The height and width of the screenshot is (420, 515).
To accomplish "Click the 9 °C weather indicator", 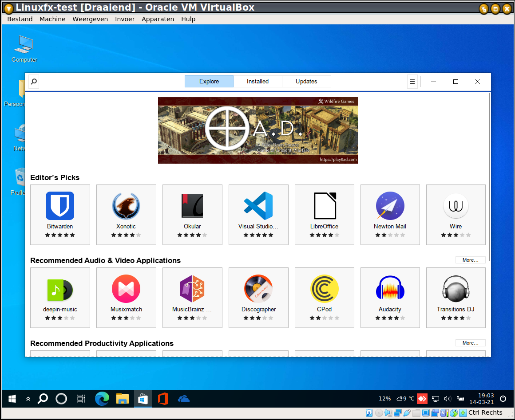I will pyautogui.click(x=405, y=399).
